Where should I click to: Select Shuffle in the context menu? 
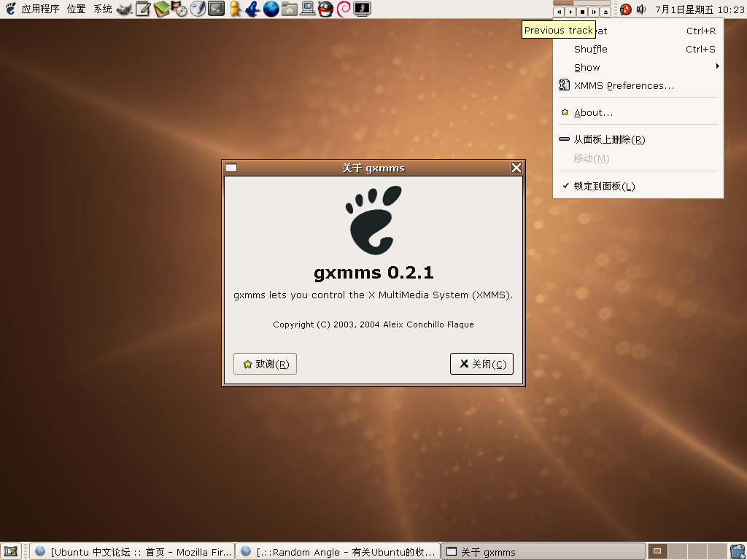coord(638,49)
